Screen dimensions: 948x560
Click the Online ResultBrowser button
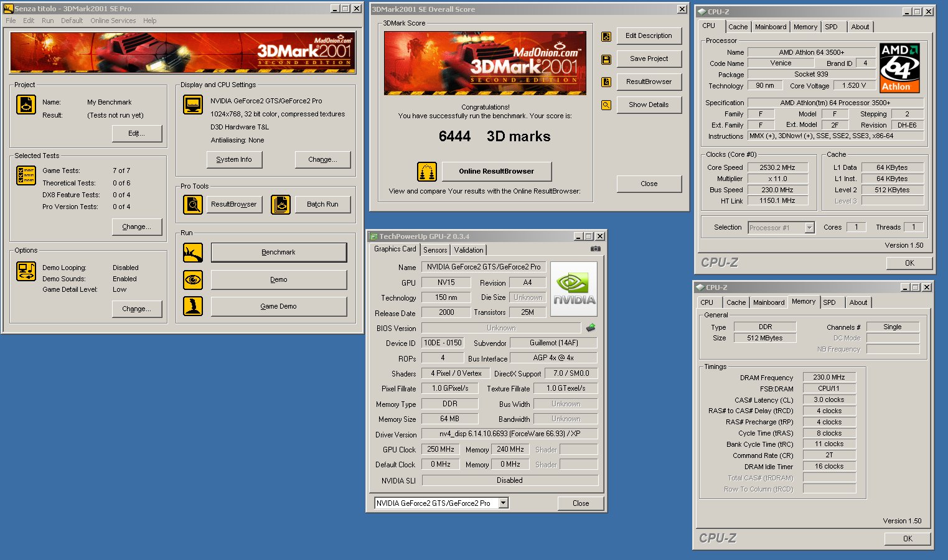click(496, 171)
